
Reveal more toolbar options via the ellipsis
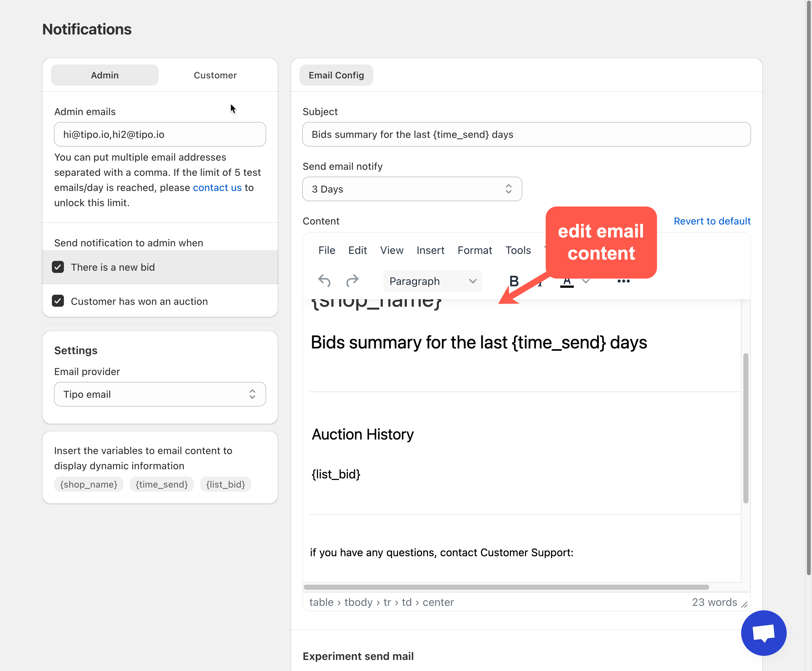pyautogui.click(x=623, y=281)
